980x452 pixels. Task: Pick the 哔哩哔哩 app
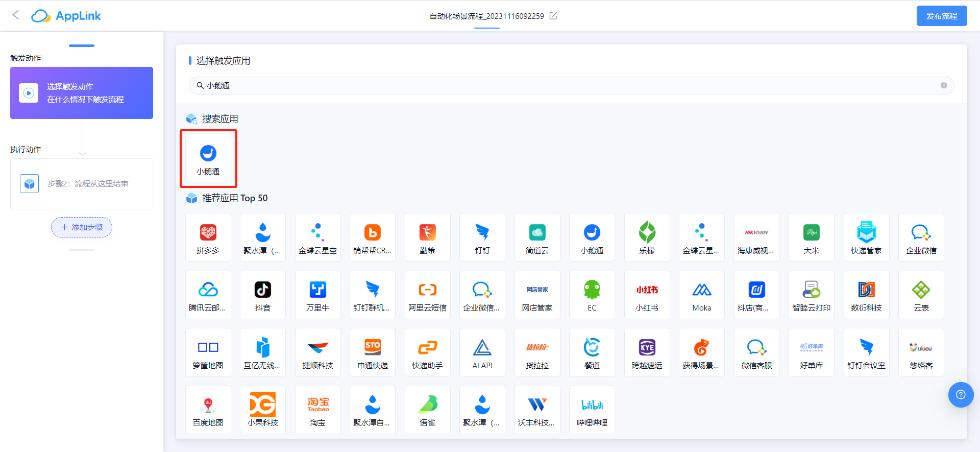(x=592, y=410)
